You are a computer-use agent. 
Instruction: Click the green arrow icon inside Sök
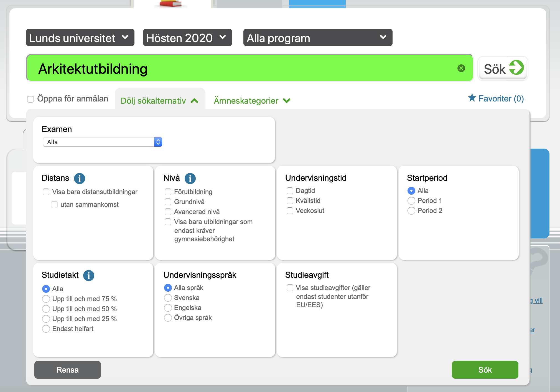(x=516, y=67)
